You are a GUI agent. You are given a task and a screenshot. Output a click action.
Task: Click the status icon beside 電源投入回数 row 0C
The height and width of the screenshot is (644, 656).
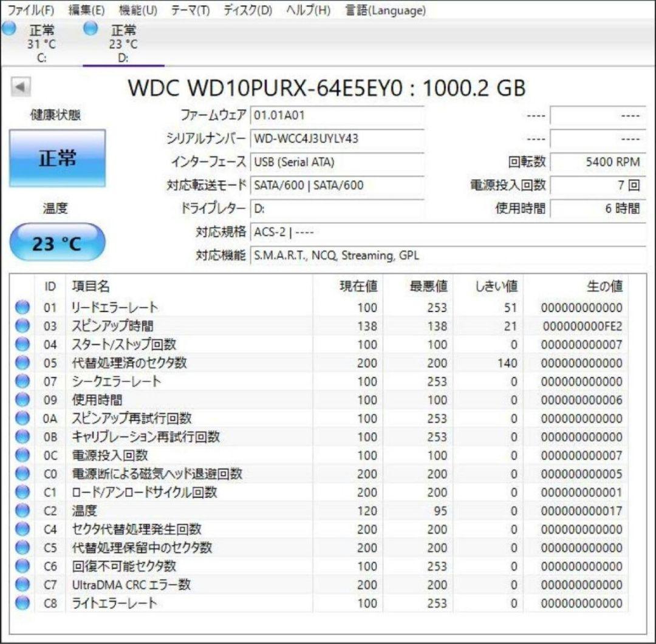click(22, 455)
